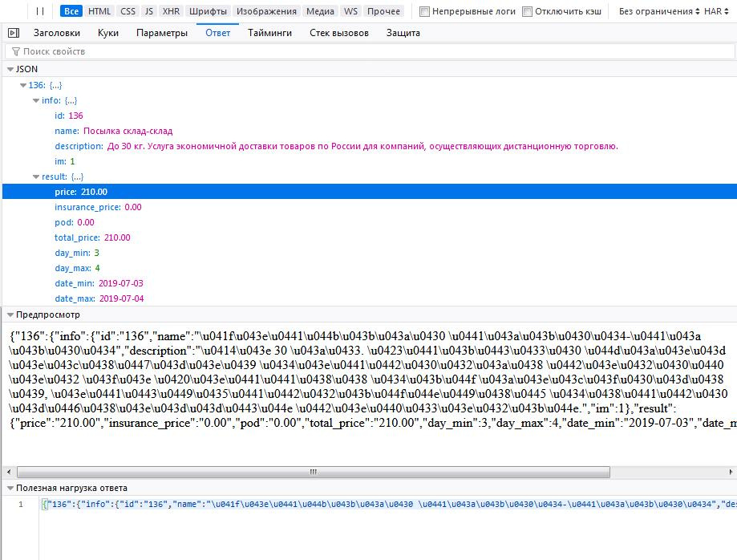Click the raw payload JSON text line
737x560 pixels.
(x=389, y=505)
